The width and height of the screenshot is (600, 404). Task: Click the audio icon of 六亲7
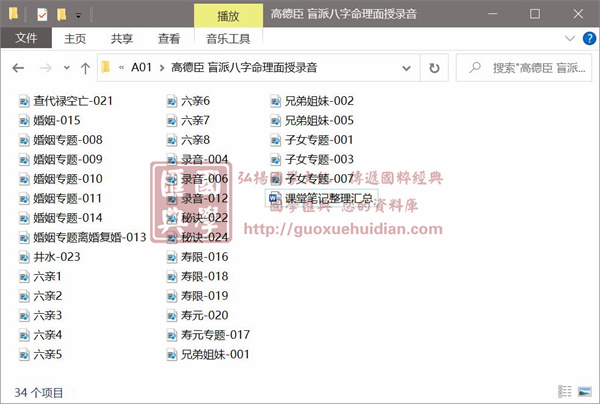(171, 121)
